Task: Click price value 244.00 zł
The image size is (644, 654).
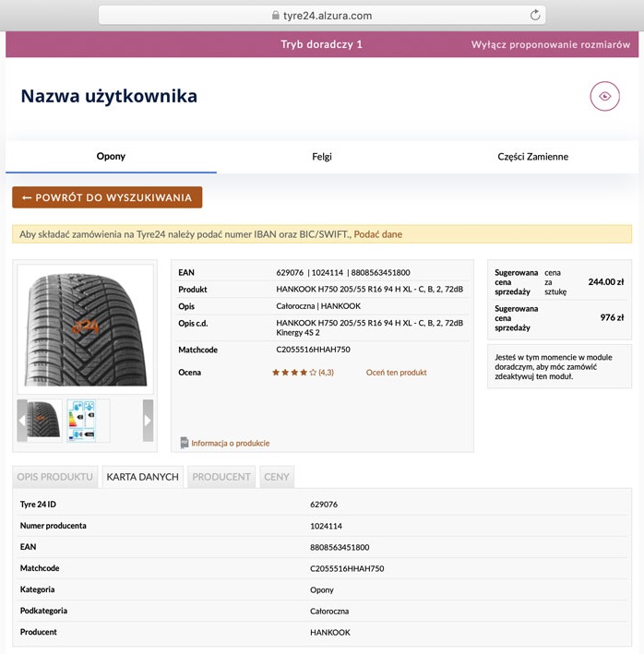Action: pyautogui.click(x=606, y=282)
